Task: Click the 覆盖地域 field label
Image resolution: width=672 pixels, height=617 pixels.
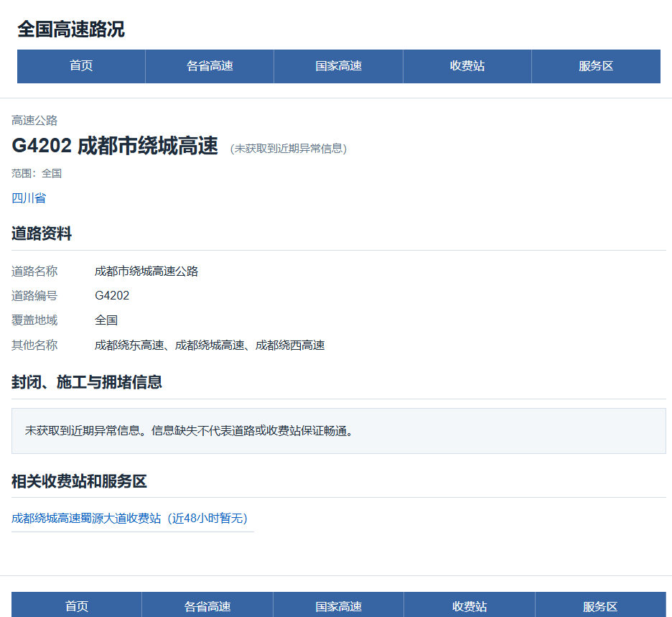Action: [34, 320]
